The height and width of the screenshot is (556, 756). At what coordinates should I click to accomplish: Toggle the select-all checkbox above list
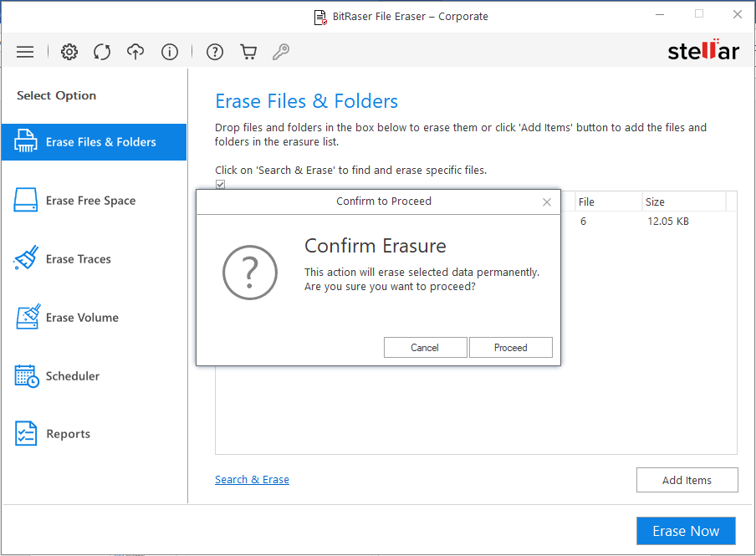coord(220,184)
